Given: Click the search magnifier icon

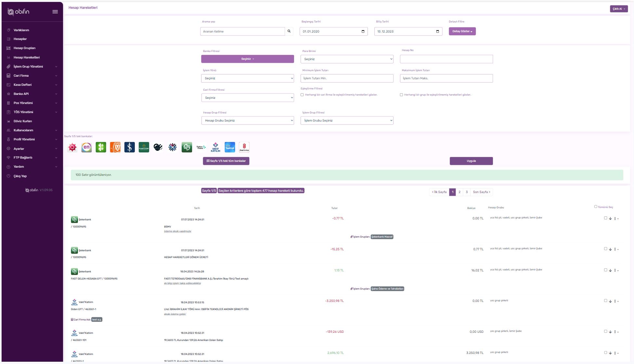Looking at the screenshot, I should coord(289,32).
